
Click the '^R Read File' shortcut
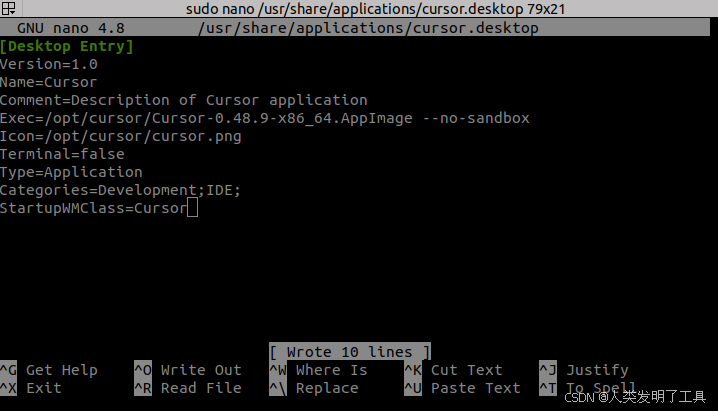coord(188,388)
